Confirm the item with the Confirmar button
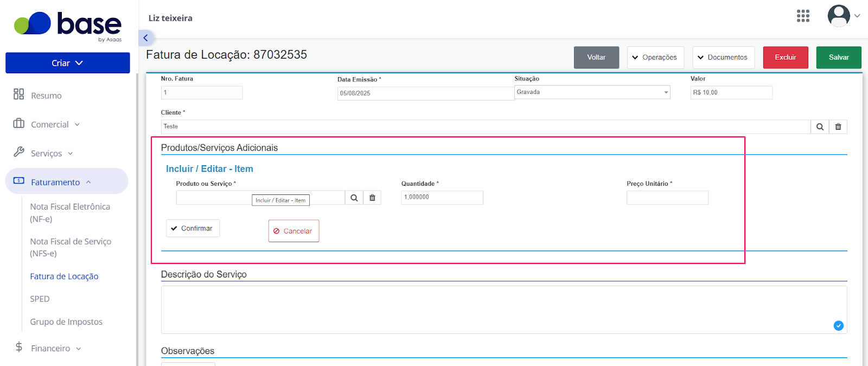Viewport: 868px width, 366px height. [x=193, y=229]
